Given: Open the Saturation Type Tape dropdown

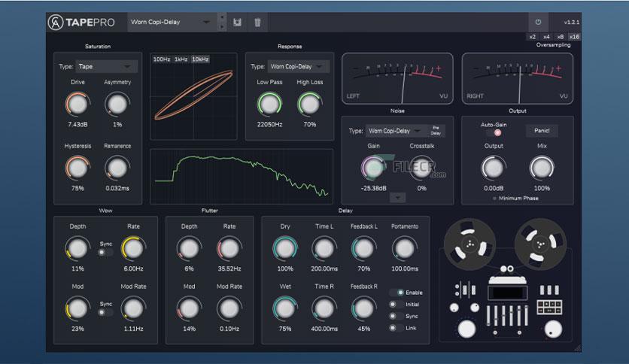Looking at the screenshot, I should [x=106, y=66].
